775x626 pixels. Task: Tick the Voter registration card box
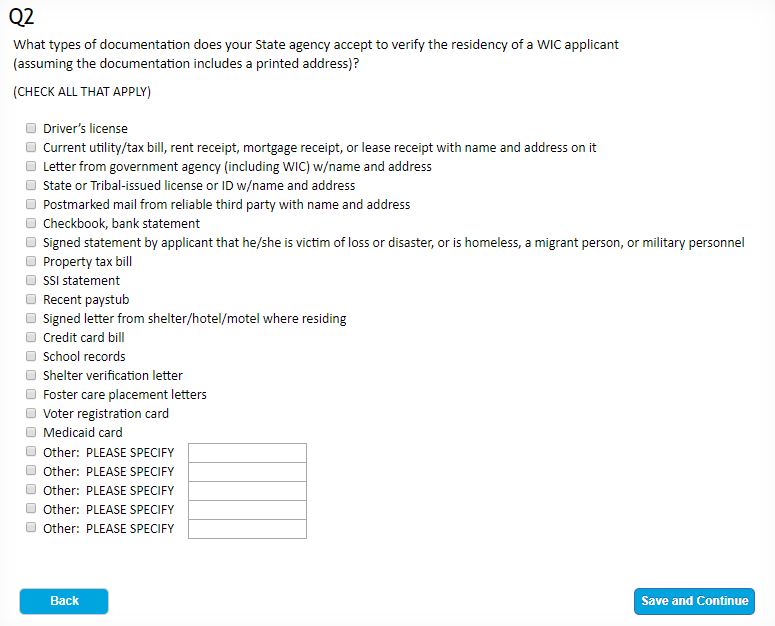tap(31, 414)
